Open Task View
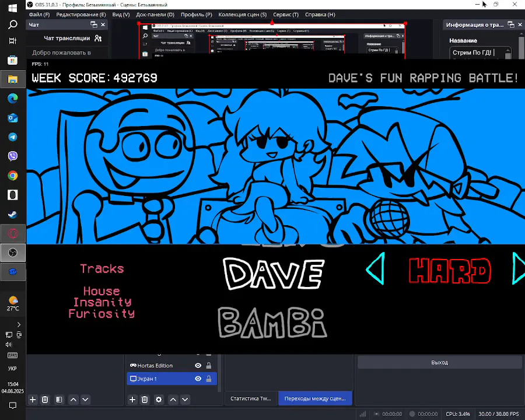 pyautogui.click(x=13, y=41)
